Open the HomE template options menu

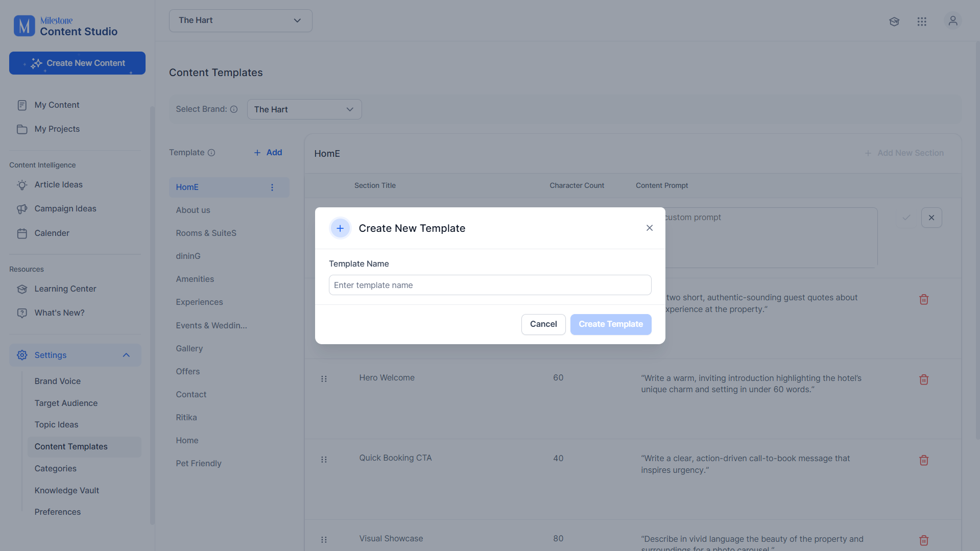(x=272, y=187)
